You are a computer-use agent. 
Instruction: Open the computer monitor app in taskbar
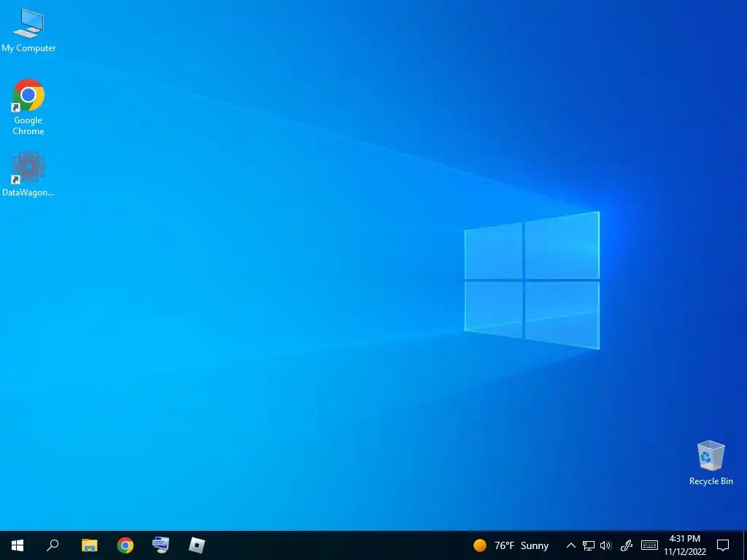click(160, 545)
